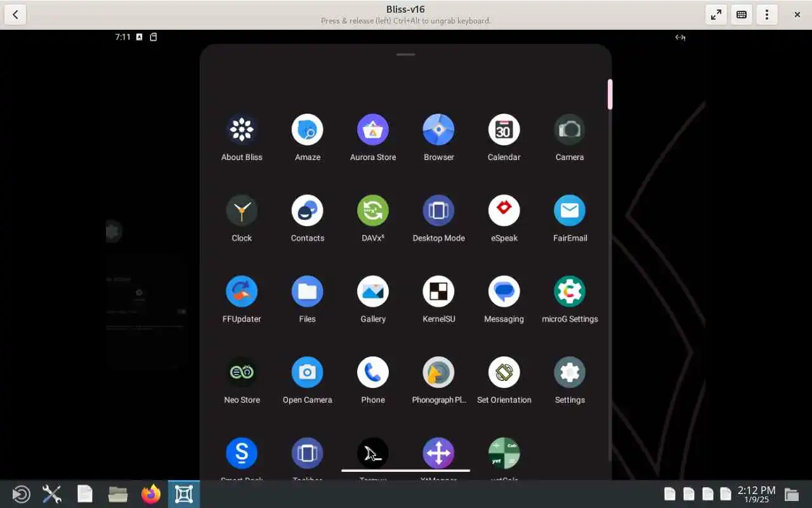Open the Android Settings app
Image resolution: width=812 pixels, height=508 pixels.
click(570, 373)
